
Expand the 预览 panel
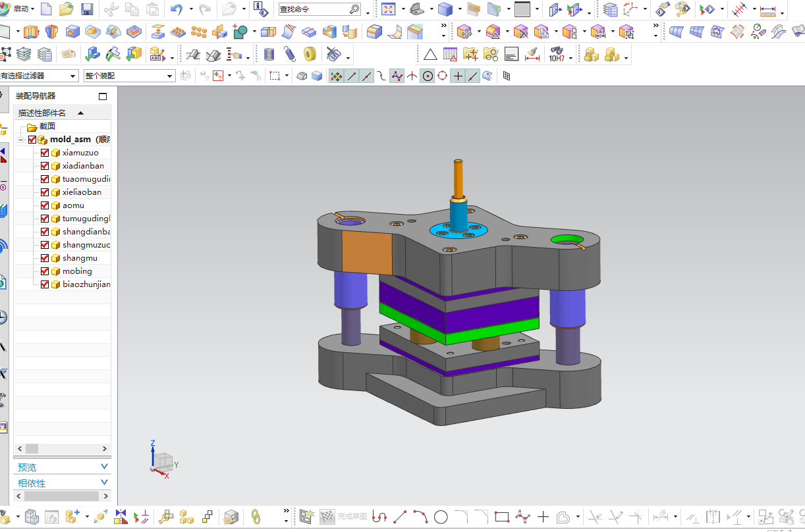pos(104,467)
